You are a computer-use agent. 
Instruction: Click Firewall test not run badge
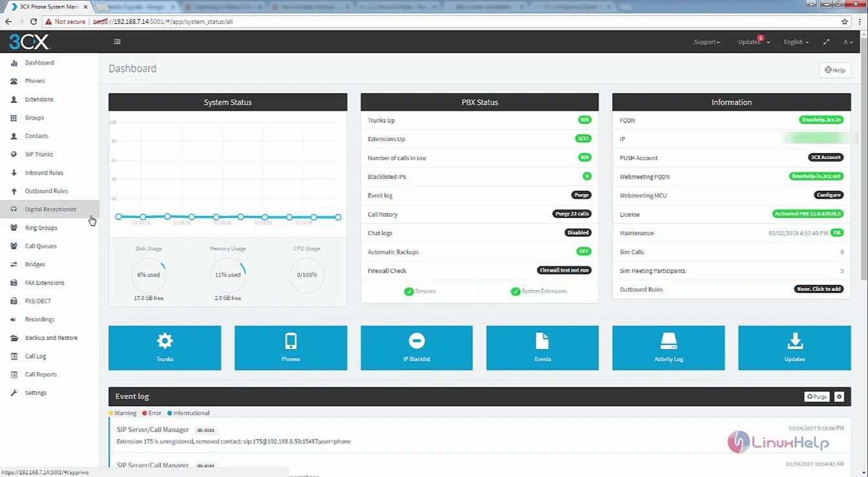pos(564,270)
